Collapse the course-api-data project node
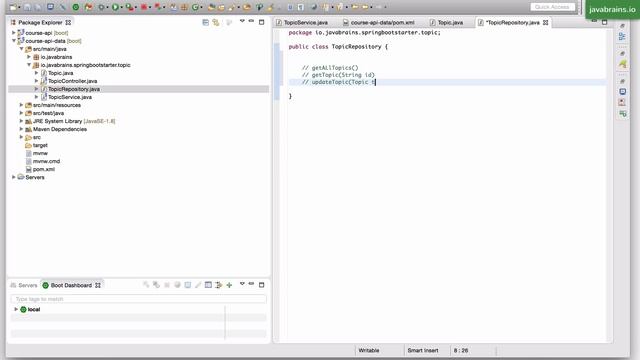Image resolution: width=640 pixels, height=360 pixels. 13,41
